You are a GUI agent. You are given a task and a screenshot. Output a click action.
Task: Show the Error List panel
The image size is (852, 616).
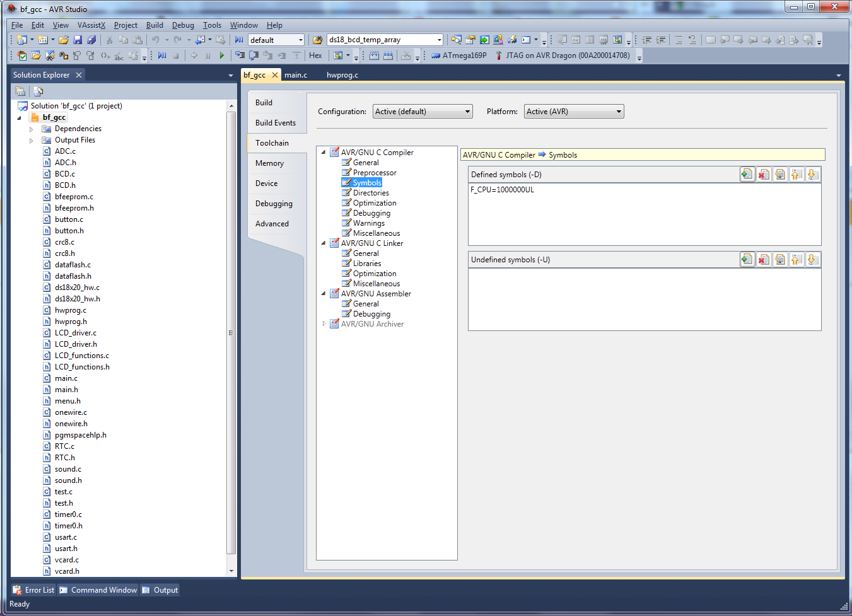(x=34, y=590)
